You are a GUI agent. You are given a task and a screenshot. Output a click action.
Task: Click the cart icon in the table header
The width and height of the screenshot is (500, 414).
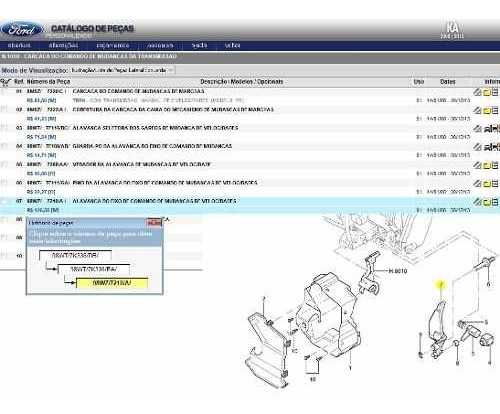point(5,82)
